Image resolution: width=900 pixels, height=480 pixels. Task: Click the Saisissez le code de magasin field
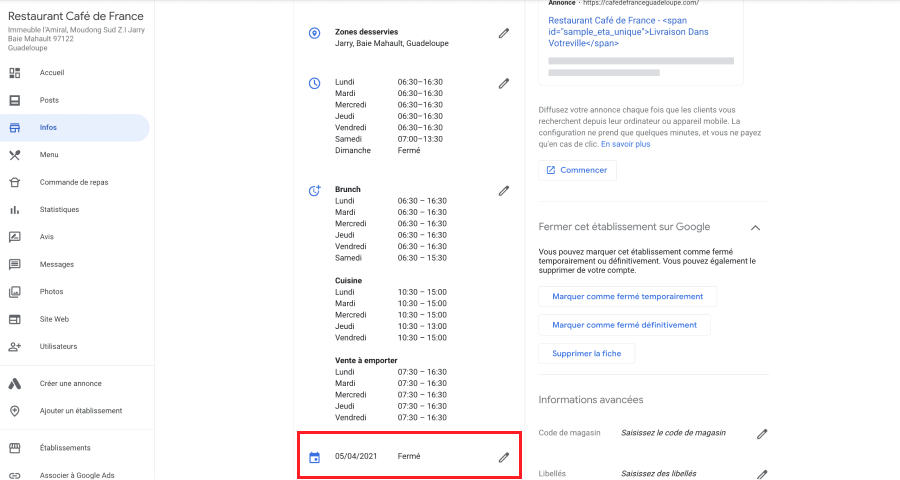point(673,433)
